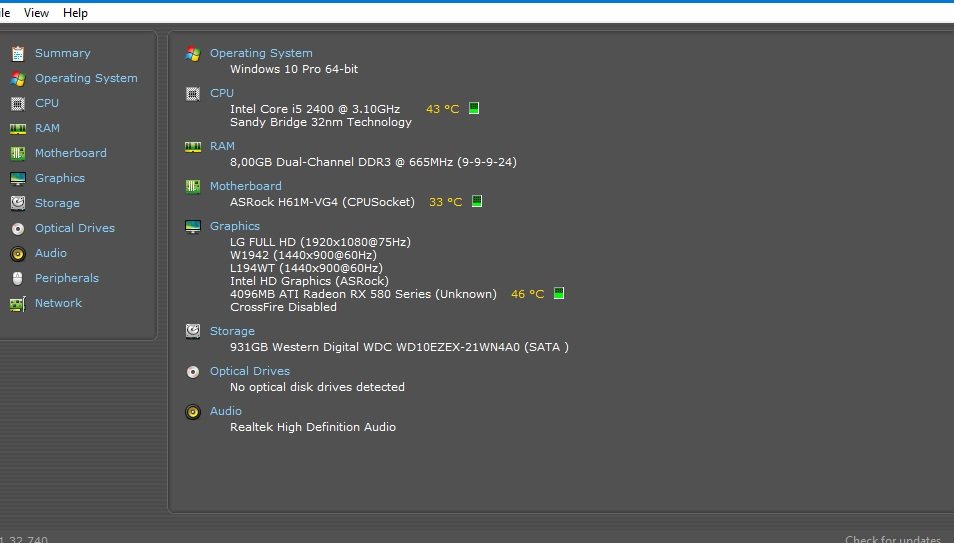Click the CPU heading link in summary
Image resolution: width=954 pixels, height=543 pixels.
coord(222,93)
